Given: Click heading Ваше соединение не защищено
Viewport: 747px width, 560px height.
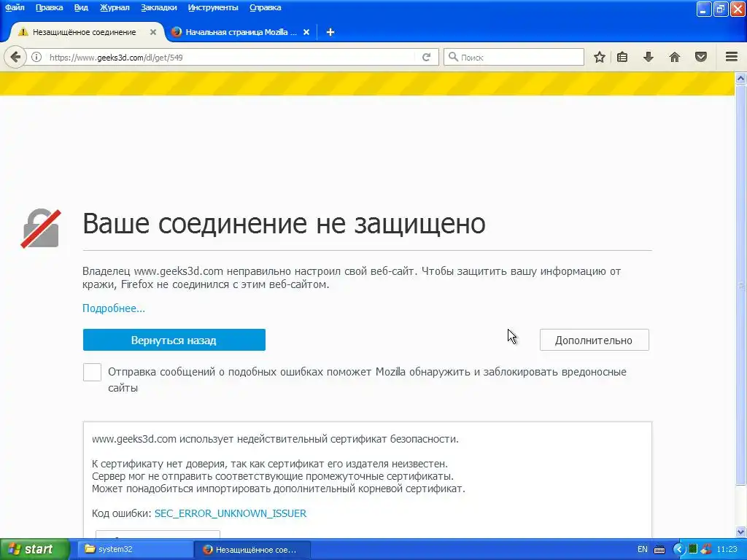Looking at the screenshot, I should tap(284, 223).
